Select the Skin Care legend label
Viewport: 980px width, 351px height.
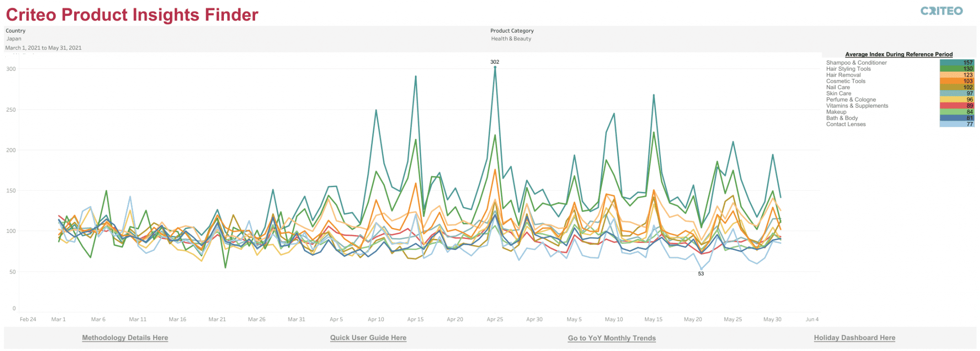coord(838,93)
